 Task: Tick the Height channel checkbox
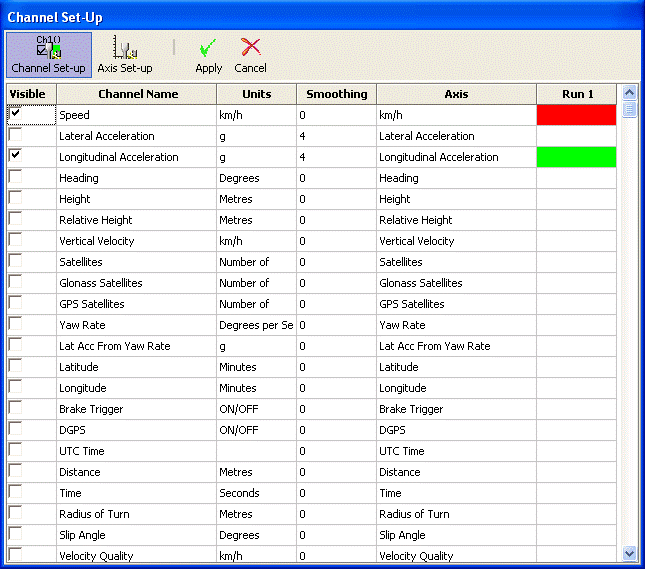coord(16,197)
